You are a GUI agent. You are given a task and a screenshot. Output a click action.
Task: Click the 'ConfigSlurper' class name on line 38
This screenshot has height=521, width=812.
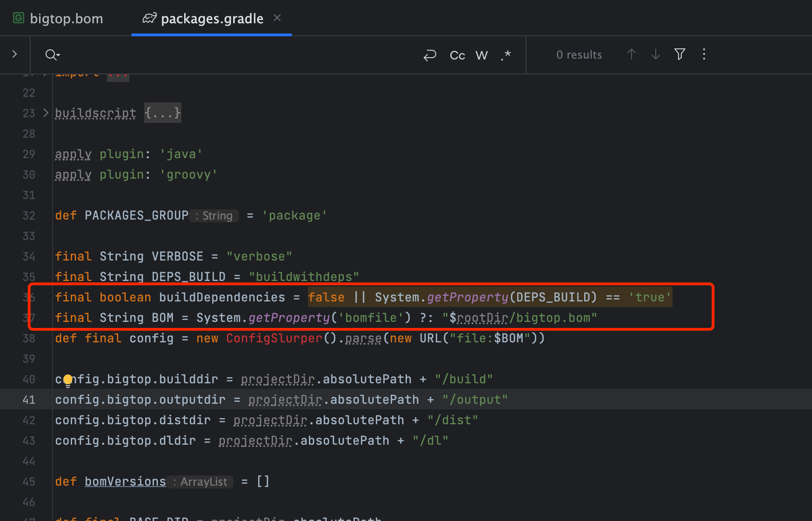coord(274,338)
